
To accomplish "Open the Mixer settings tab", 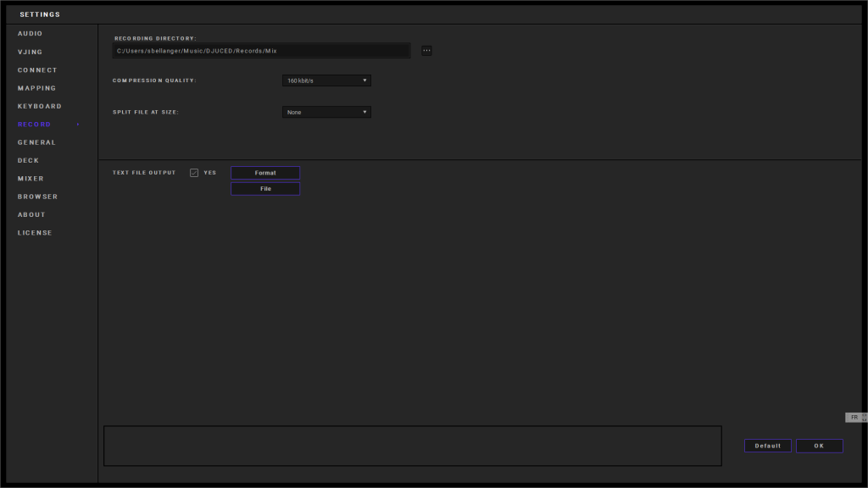I will coord(31,179).
